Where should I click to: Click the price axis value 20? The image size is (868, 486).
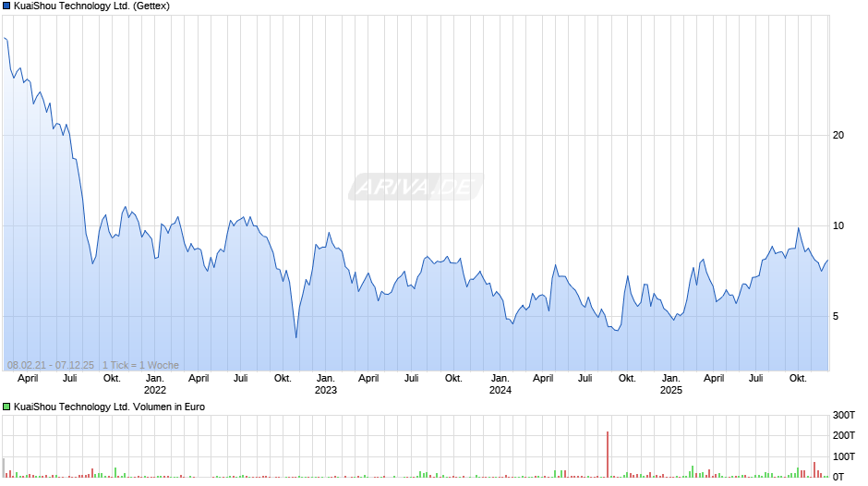[838, 135]
